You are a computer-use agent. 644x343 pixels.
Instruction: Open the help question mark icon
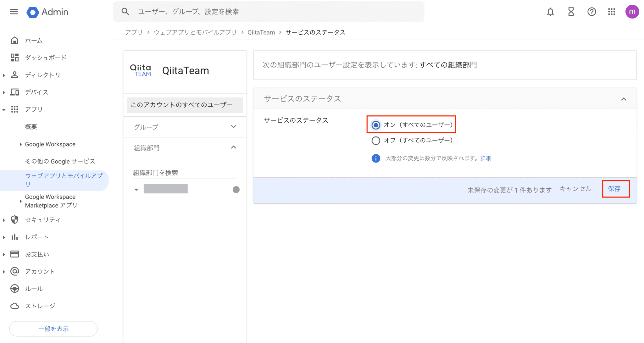[x=591, y=12]
